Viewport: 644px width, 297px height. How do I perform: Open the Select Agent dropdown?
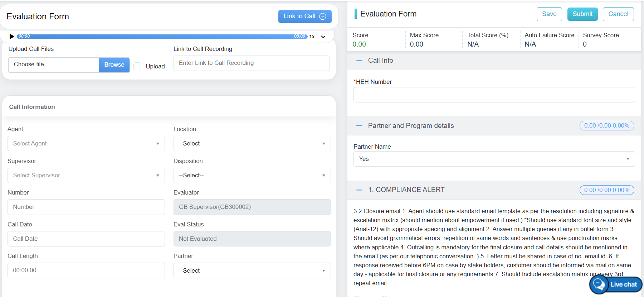click(x=86, y=144)
